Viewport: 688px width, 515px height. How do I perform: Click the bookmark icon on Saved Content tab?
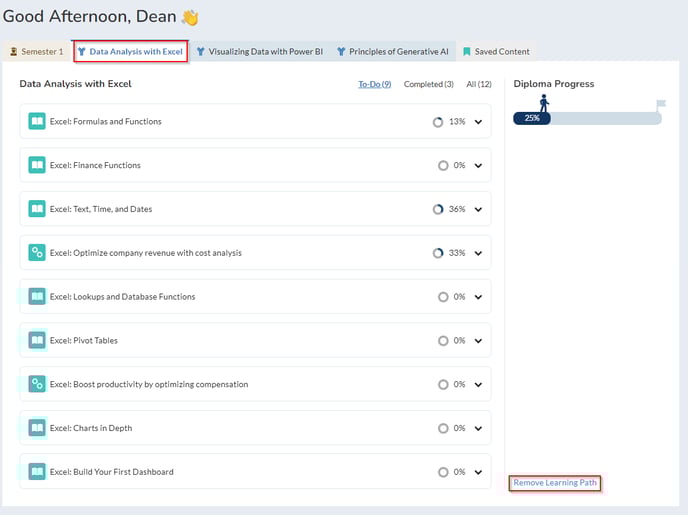[x=467, y=51]
